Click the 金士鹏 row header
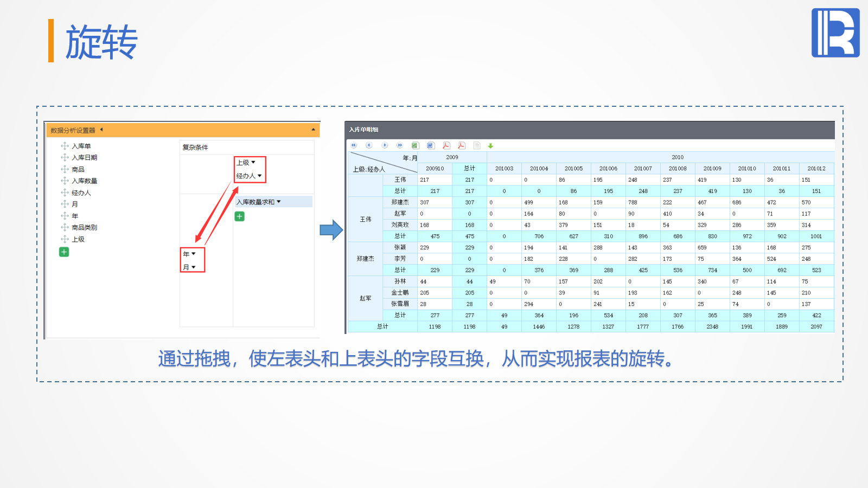This screenshot has height=488, width=868. (x=400, y=293)
